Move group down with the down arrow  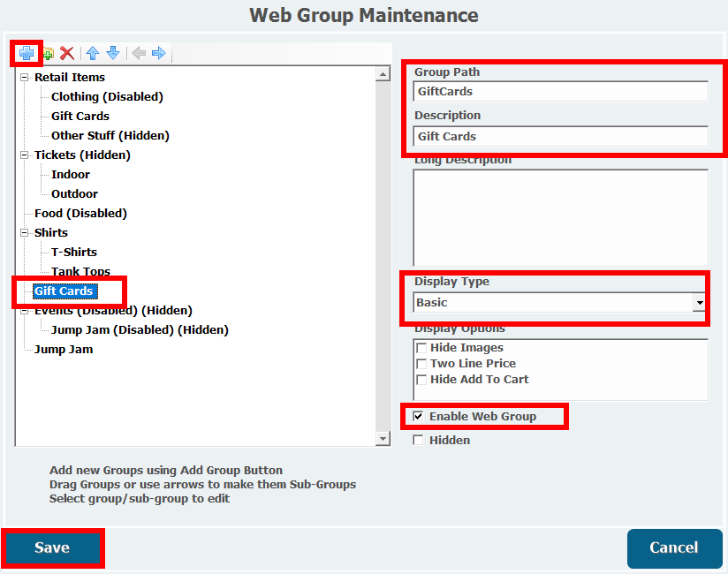112,54
